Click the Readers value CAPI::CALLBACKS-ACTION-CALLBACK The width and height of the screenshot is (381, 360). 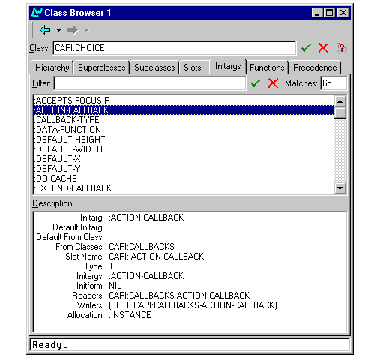tap(179, 295)
